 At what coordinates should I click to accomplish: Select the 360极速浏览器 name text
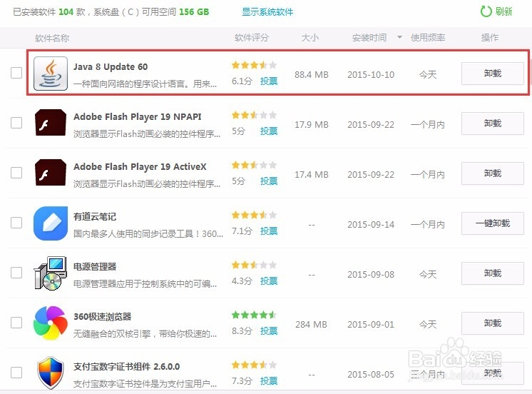(103, 317)
